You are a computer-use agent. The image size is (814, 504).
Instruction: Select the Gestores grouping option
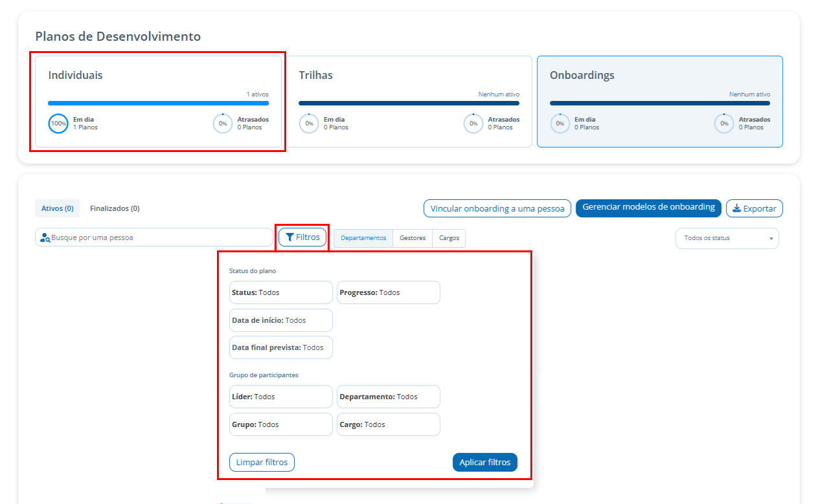(413, 238)
